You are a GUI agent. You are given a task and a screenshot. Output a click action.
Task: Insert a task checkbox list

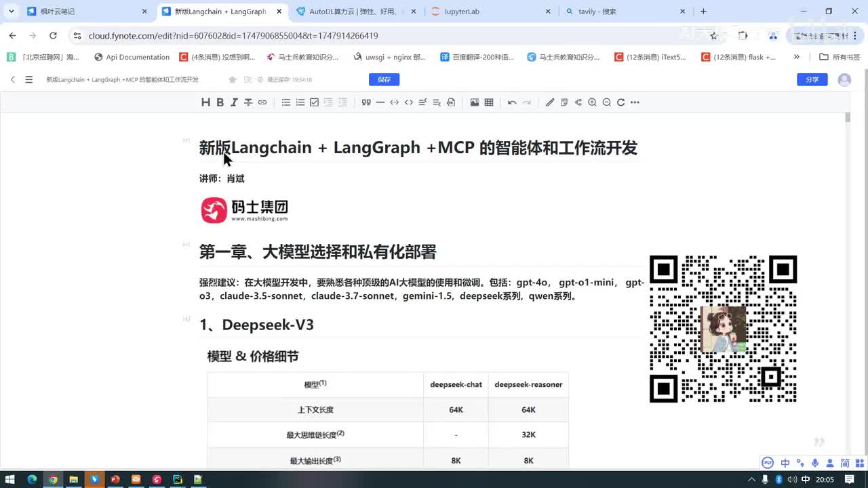314,102
